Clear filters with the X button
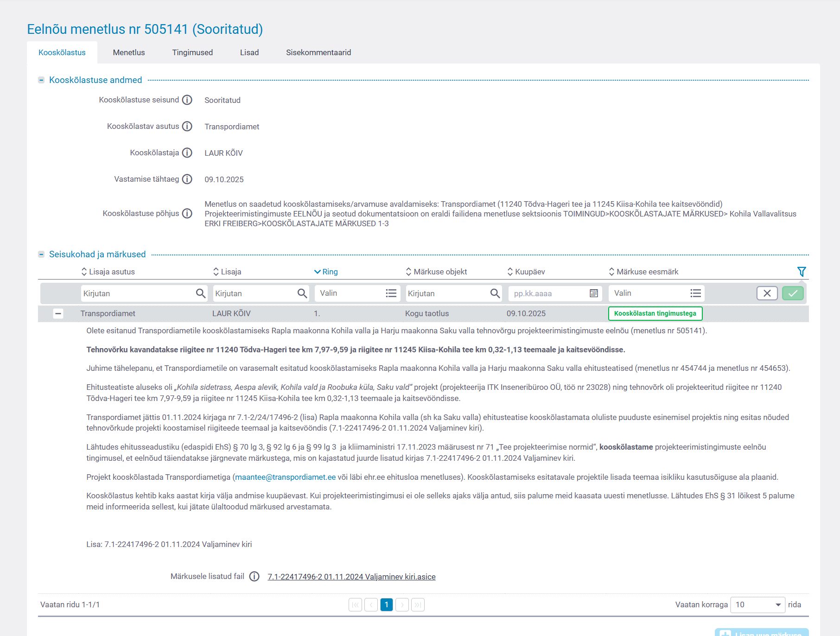Viewport: 840px width, 636px height. tap(767, 293)
